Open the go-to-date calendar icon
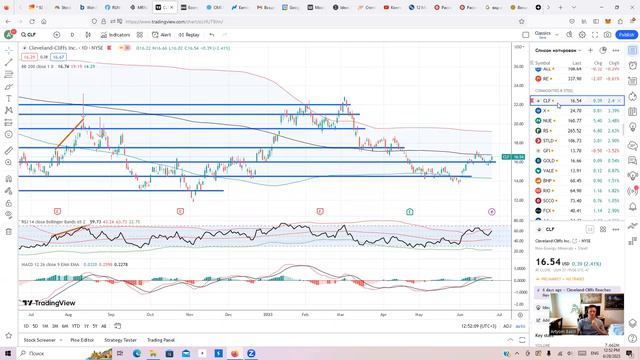 pyautogui.click(x=118, y=326)
